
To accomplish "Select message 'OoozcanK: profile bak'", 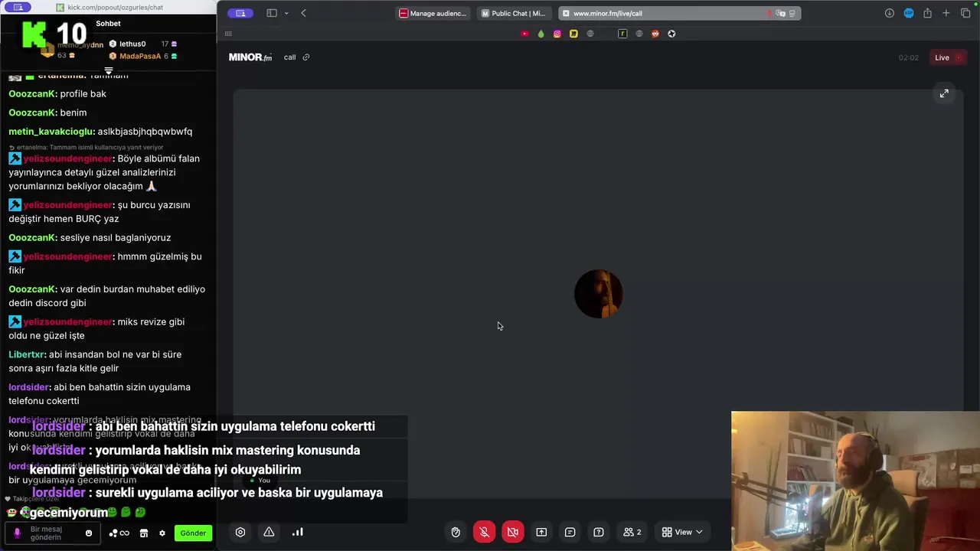I will click(x=57, y=94).
